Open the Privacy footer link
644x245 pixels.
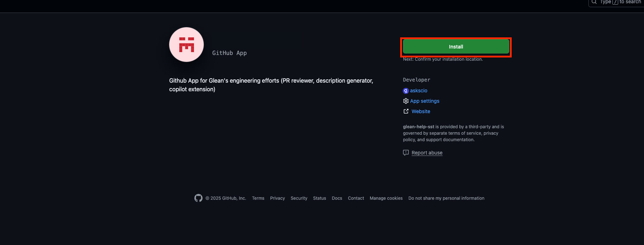[x=277, y=198]
